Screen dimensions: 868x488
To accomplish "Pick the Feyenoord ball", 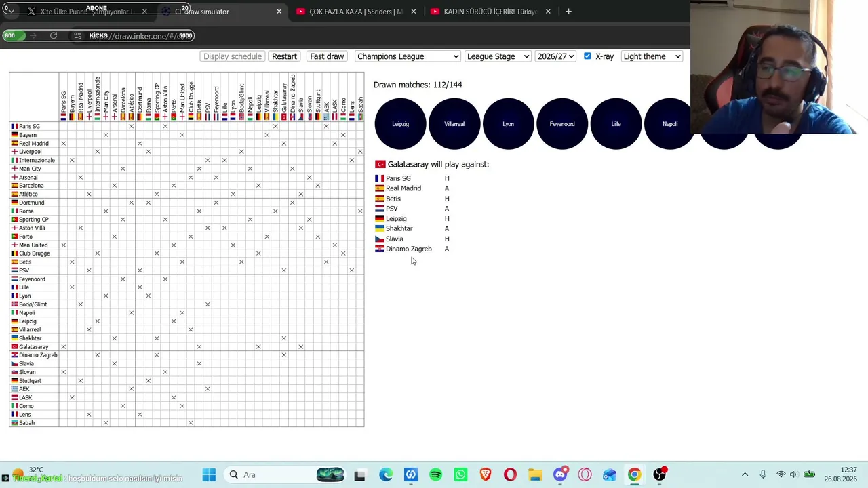I will click(562, 124).
